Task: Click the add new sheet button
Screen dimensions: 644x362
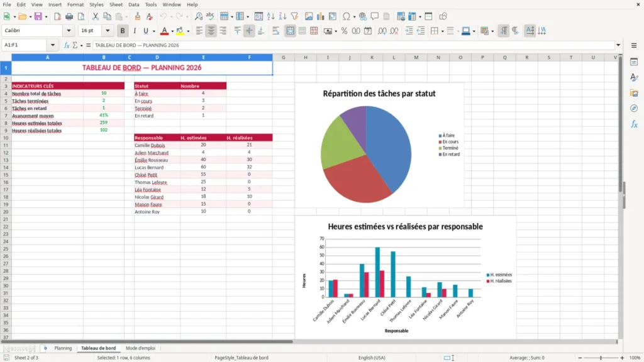Action: (x=45, y=348)
